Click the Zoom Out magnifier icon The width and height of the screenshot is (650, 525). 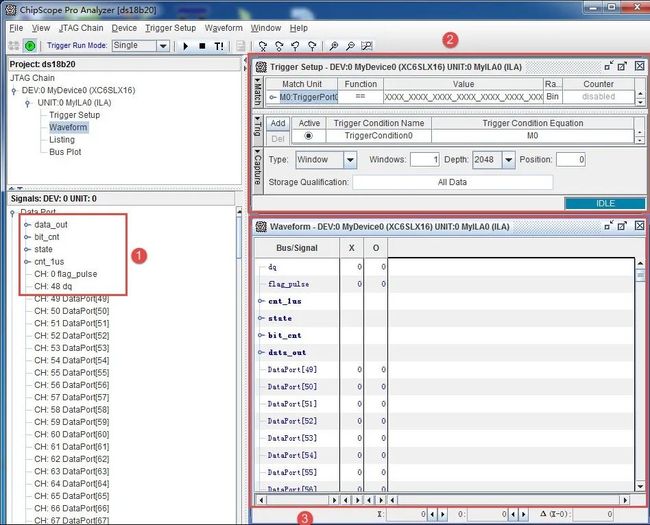[x=350, y=46]
